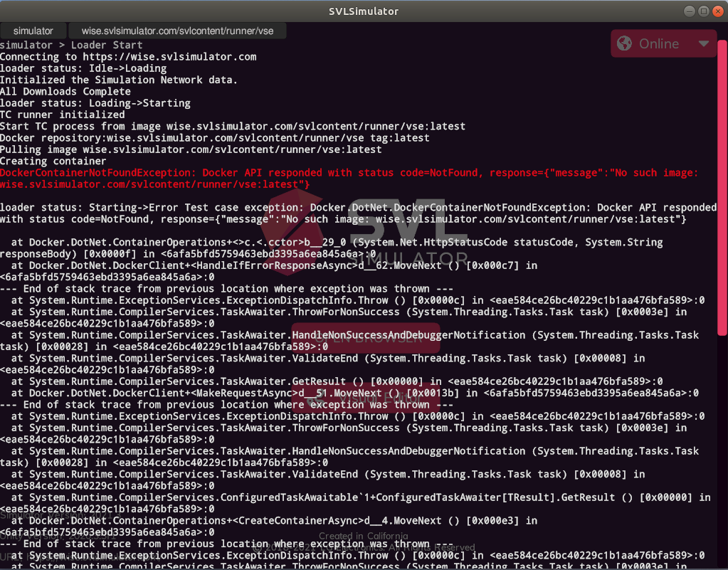Screen dimensions: 728x570
Task: Minimize the SVLSimulator window
Action: pos(689,11)
